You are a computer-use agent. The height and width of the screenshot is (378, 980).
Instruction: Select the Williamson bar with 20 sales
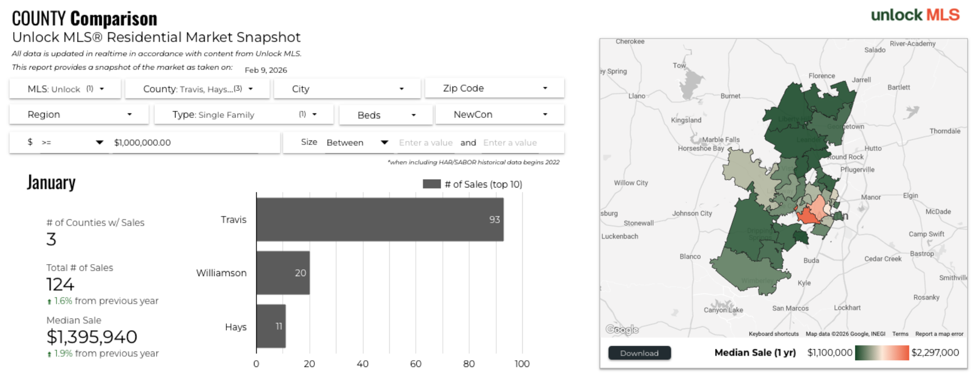(x=283, y=273)
